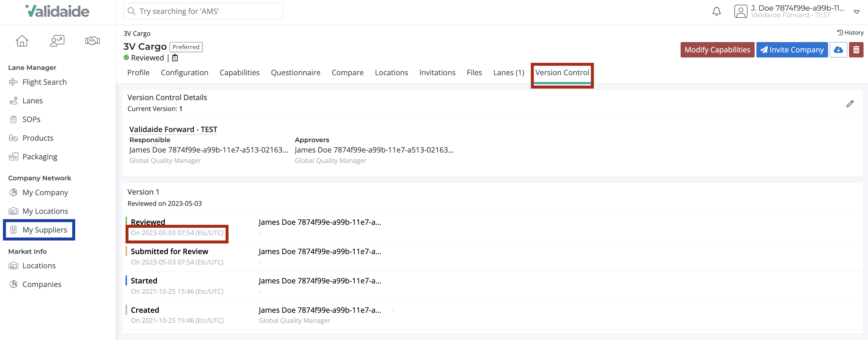Click the Created status entry
This screenshot has height=340, width=868.
point(144,310)
